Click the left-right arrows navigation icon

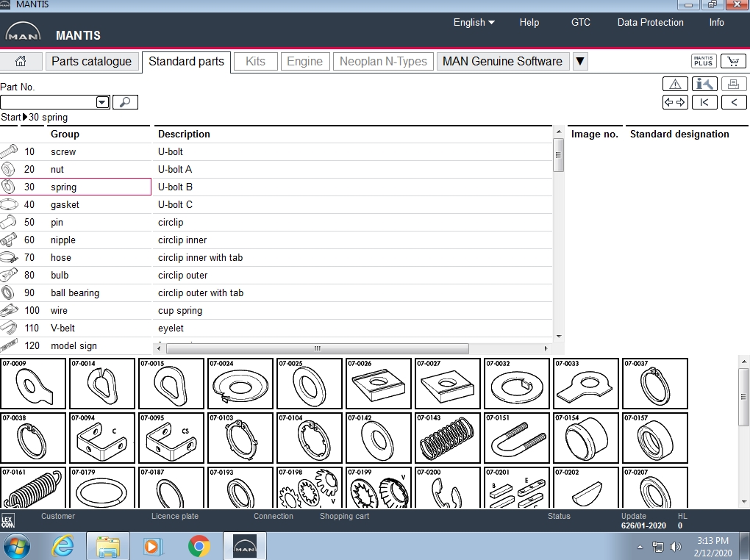675,102
